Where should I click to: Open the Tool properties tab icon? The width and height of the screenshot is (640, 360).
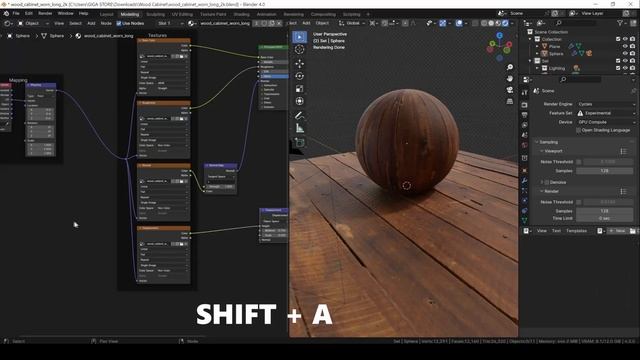524,93
